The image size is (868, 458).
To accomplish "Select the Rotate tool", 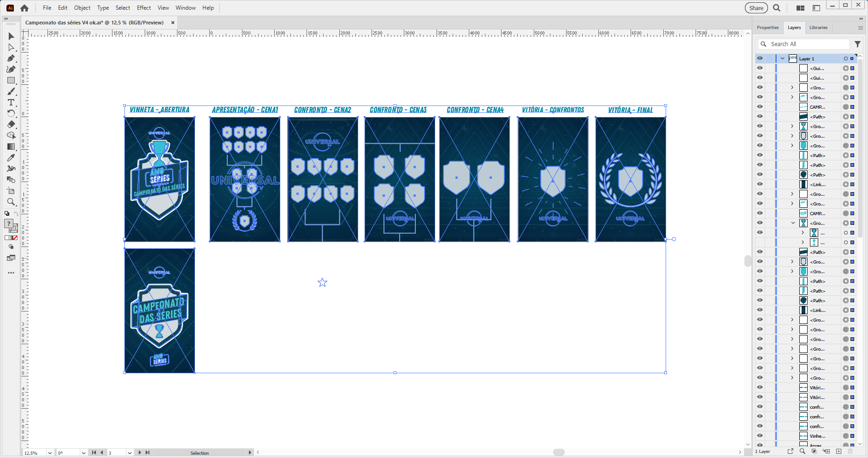I will tap(11, 113).
